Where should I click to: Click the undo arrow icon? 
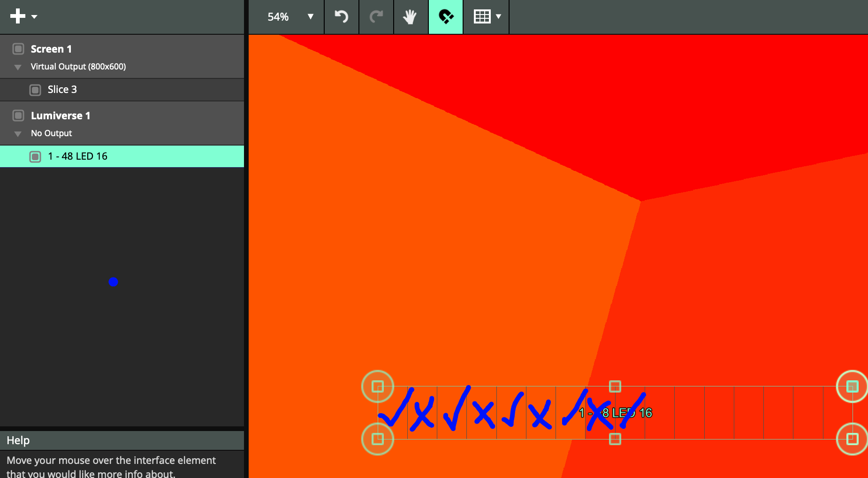(x=341, y=17)
